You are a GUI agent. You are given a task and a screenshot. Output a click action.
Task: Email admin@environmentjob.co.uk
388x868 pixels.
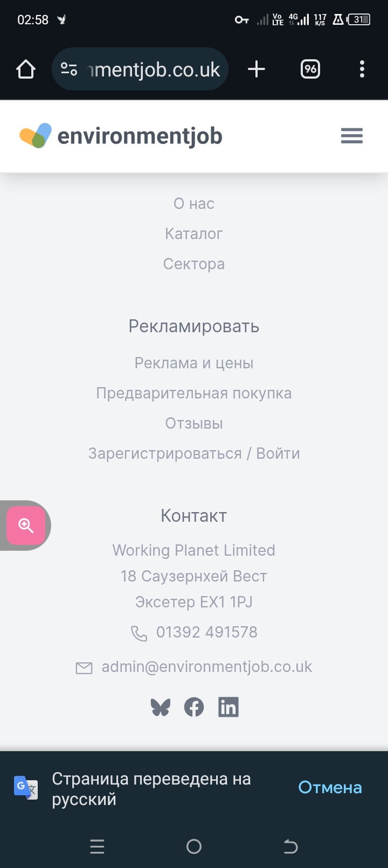(x=207, y=667)
